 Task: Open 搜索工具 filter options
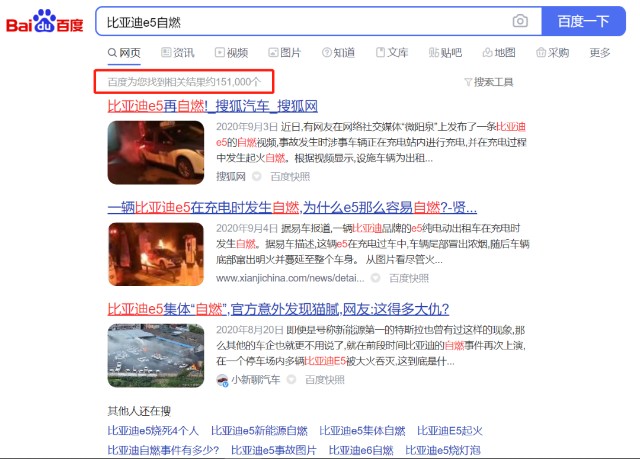coord(489,82)
